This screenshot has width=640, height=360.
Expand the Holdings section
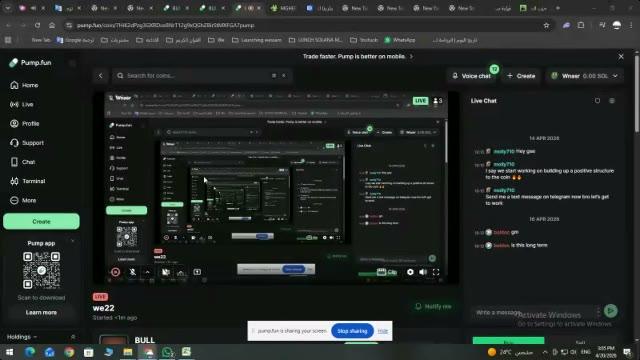tap(22, 337)
